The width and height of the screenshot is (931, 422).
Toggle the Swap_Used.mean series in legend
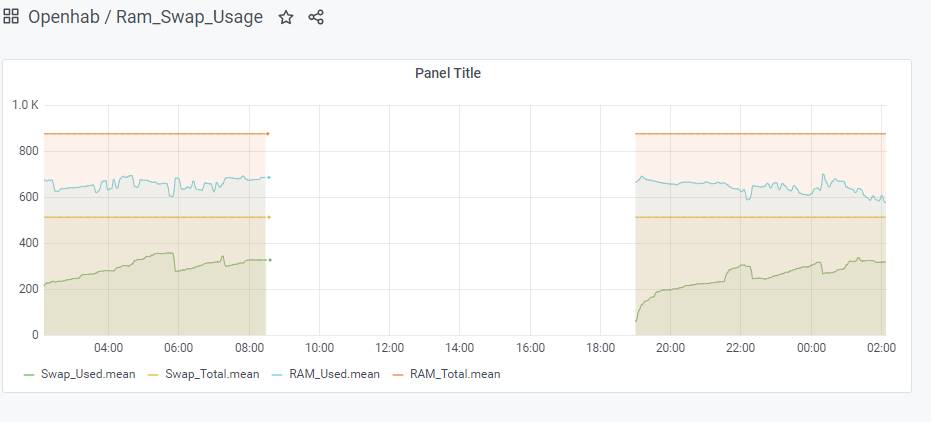(87, 374)
